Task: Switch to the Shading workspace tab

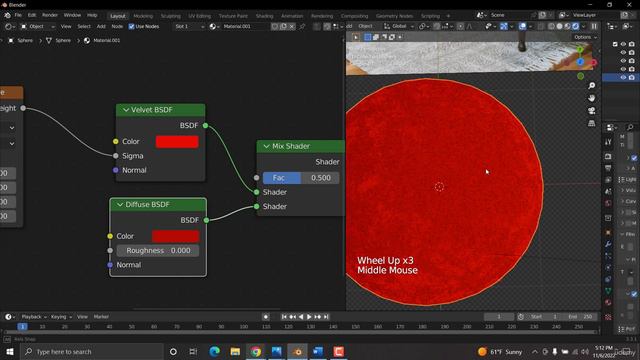Action: click(x=264, y=16)
